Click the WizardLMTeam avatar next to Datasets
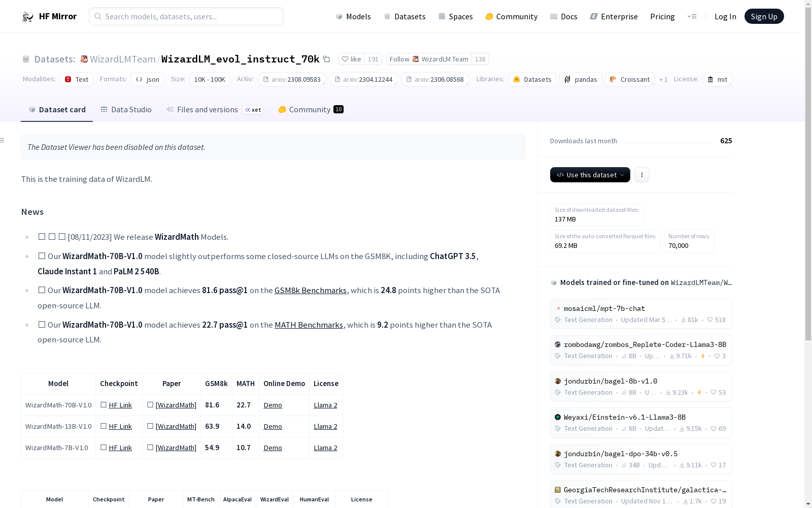 (84, 59)
